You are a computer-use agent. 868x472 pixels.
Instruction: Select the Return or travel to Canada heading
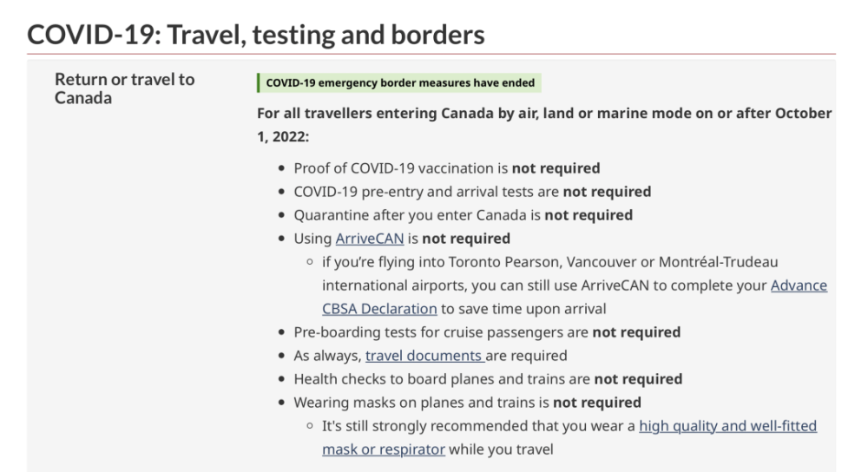pos(124,88)
